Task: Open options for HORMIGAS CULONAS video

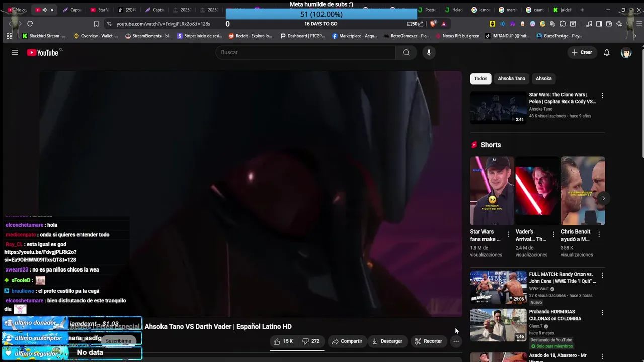Action: [602, 313]
